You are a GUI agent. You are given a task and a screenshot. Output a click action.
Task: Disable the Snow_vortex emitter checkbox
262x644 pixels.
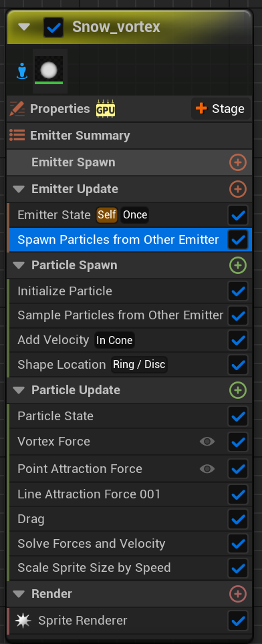pyautogui.click(x=53, y=27)
